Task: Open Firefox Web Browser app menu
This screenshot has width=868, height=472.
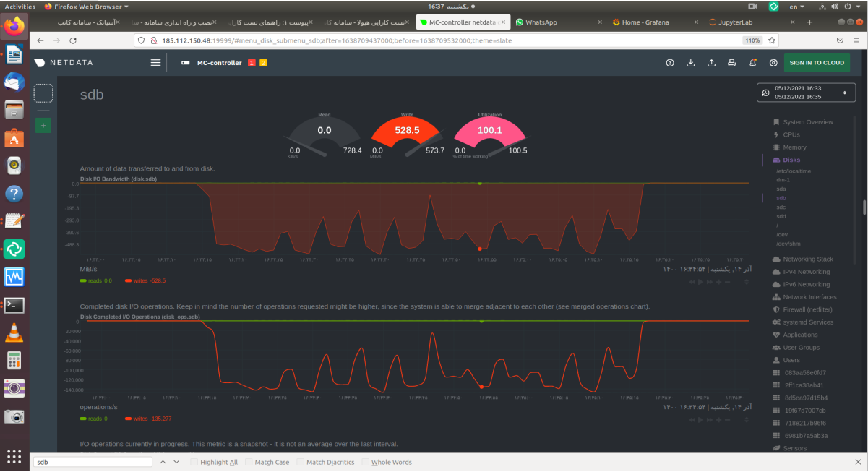Action: (x=87, y=6)
